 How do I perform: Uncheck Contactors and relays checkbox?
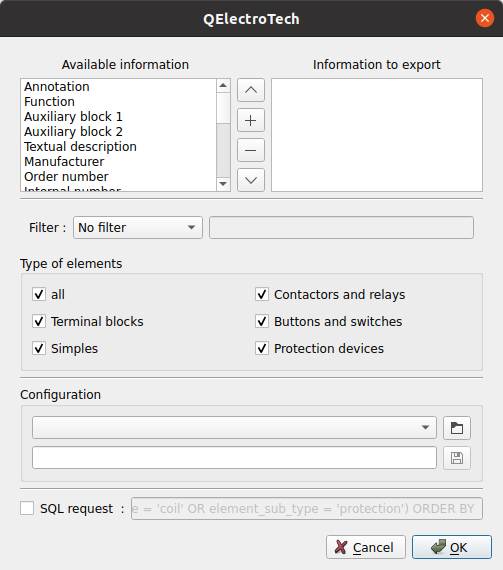coord(262,294)
